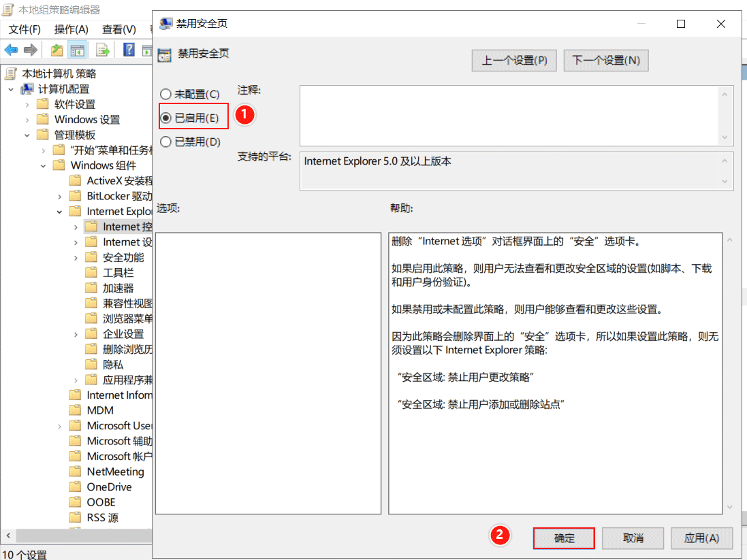This screenshot has height=560, width=747.
Task: Select the 浏览器菜单 tree item
Action: (x=127, y=318)
